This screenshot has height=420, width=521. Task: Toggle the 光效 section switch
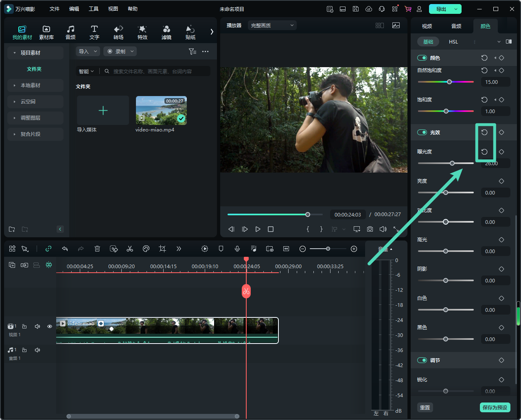[x=422, y=133]
